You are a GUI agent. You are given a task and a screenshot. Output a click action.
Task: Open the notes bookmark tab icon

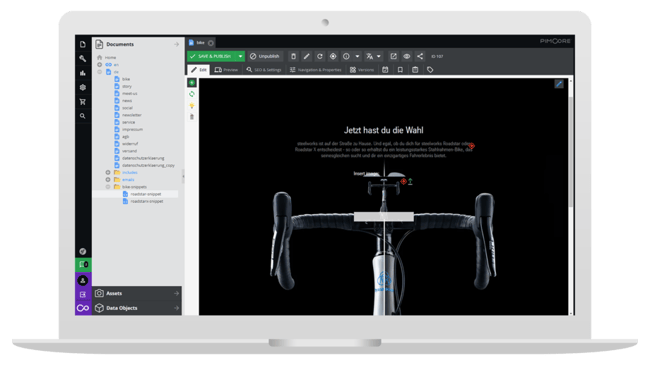pyautogui.click(x=400, y=70)
